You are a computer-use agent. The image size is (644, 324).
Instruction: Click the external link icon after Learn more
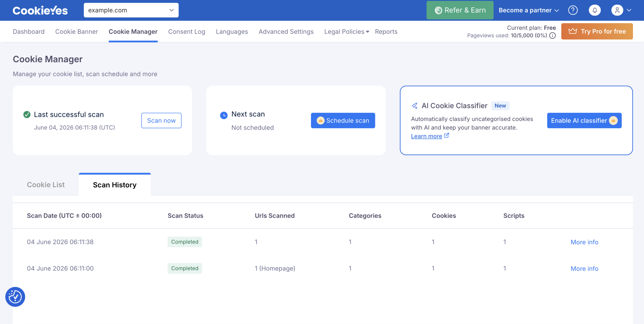(x=447, y=136)
